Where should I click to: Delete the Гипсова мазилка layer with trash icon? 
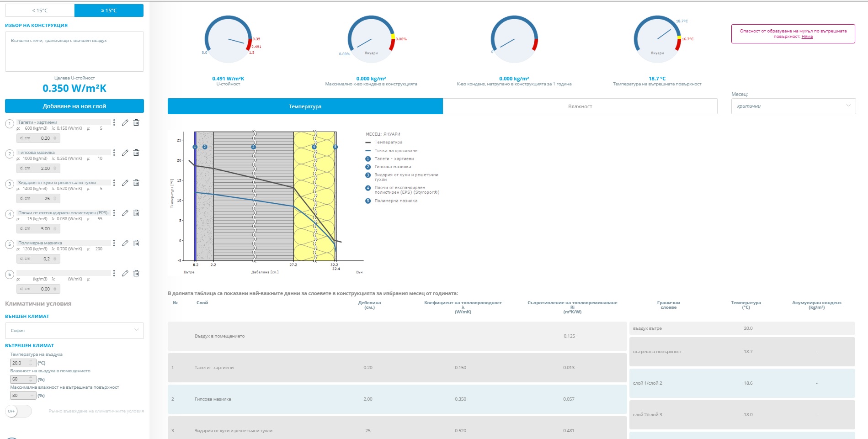point(136,153)
